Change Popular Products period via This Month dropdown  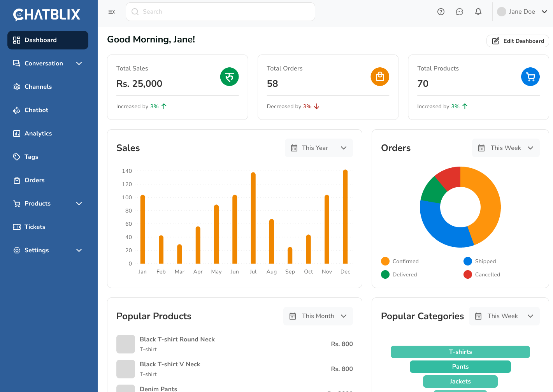point(318,316)
